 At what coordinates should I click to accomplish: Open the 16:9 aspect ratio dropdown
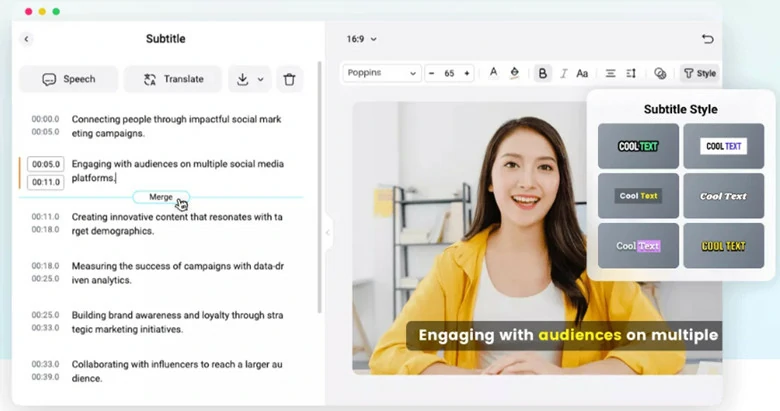point(362,39)
